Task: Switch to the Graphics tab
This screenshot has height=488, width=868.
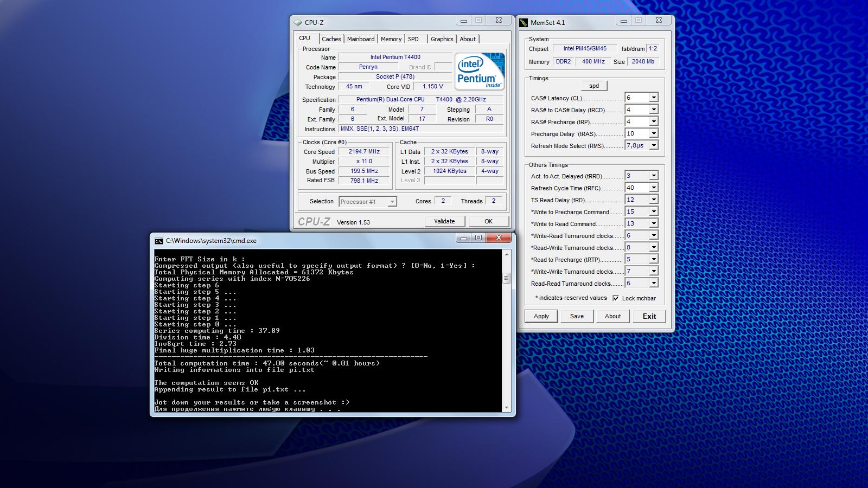Action: (442, 39)
